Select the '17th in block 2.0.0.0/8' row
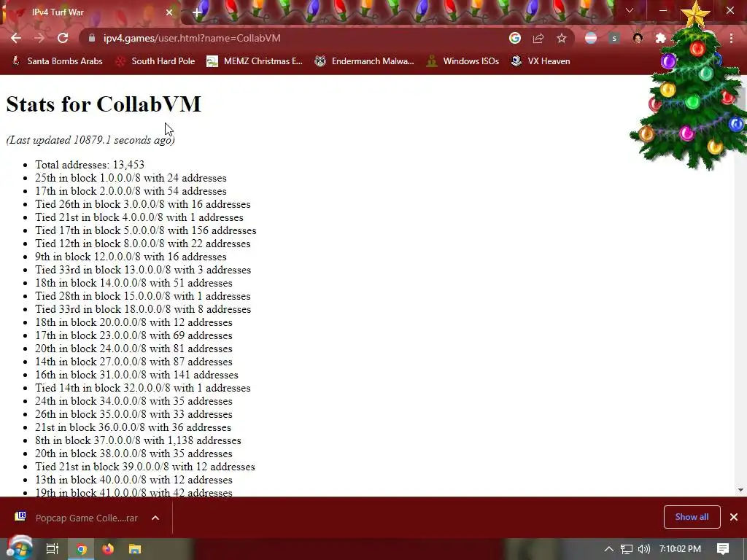The image size is (747, 560). coord(131,191)
